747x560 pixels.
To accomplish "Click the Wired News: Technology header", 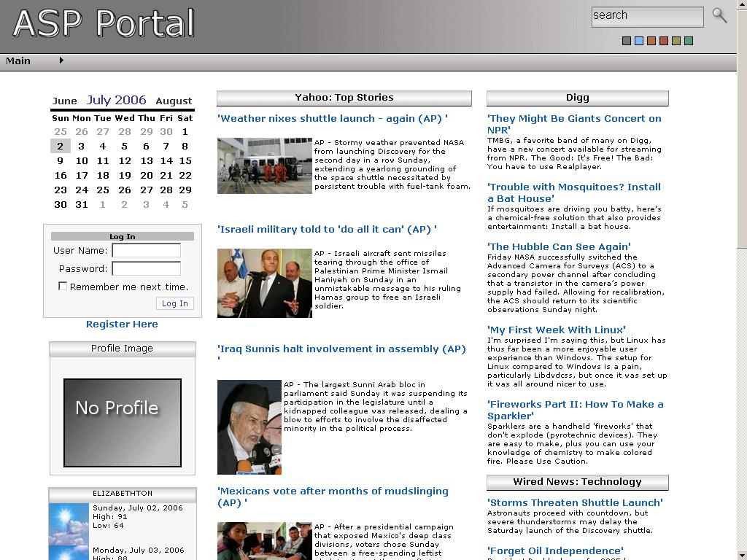I will click(x=578, y=483).
